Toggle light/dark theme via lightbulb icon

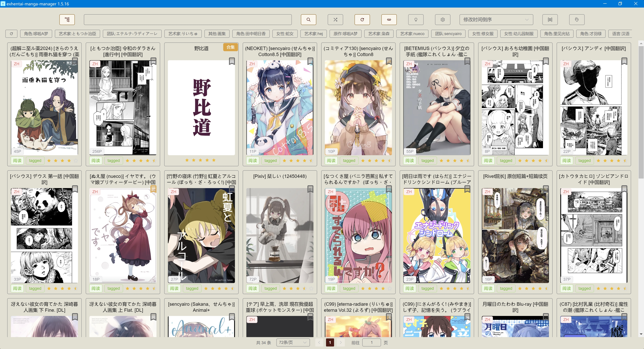coord(416,19)
